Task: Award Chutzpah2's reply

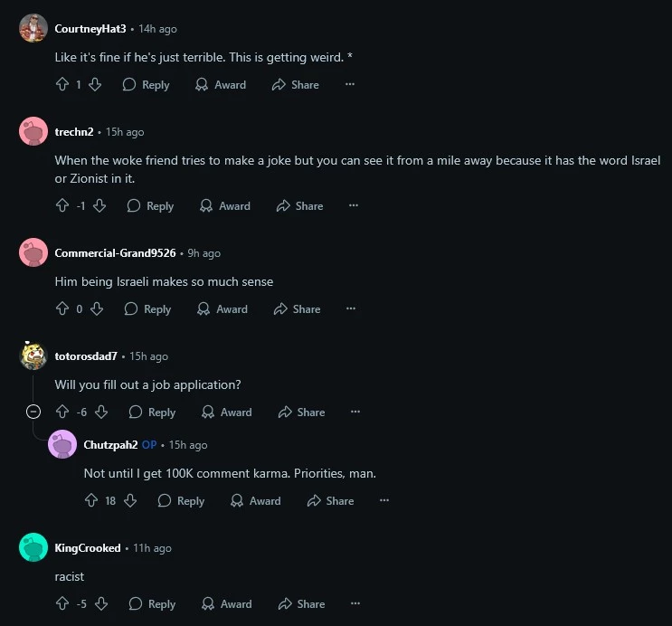Action: (x=256, y=500)
